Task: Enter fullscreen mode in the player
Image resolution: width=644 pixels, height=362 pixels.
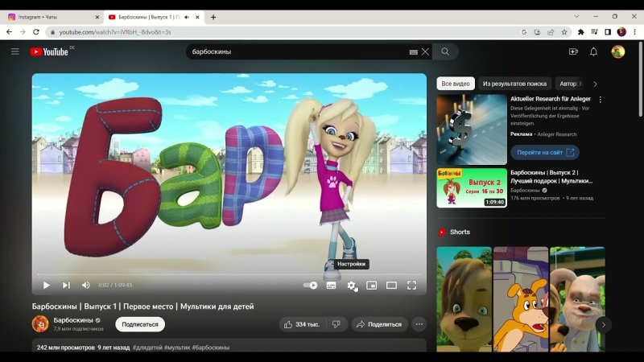Action: tap(411, 286)
